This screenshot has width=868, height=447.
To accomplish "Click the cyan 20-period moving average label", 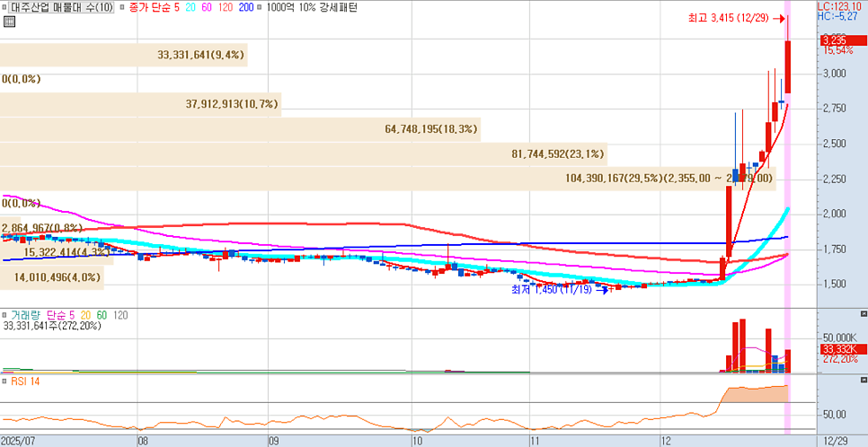I will click(x=190, y=8).
